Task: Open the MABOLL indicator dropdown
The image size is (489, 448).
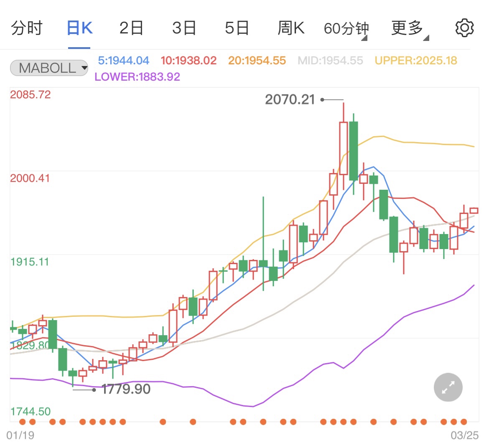Action: click(x=49, y=68)
